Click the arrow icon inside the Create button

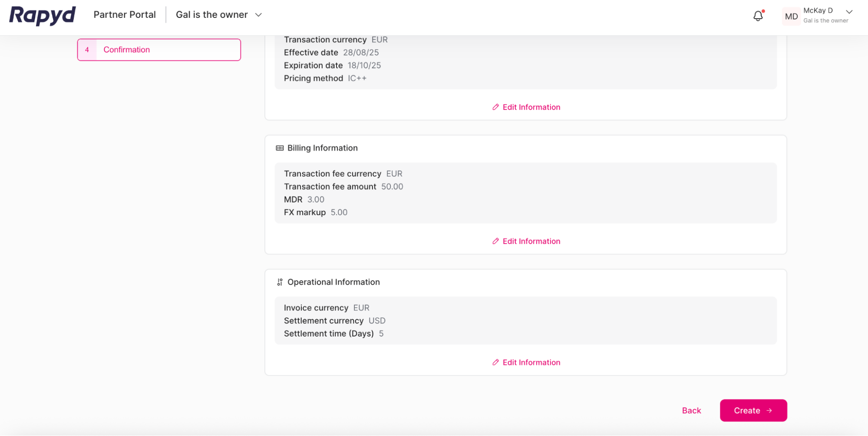pos(769,410)
